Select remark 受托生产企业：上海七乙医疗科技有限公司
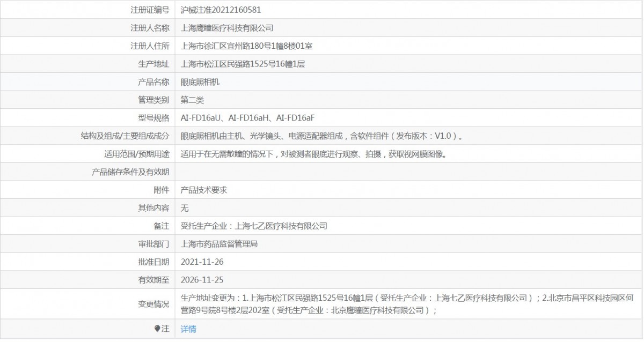 [254, 226]
